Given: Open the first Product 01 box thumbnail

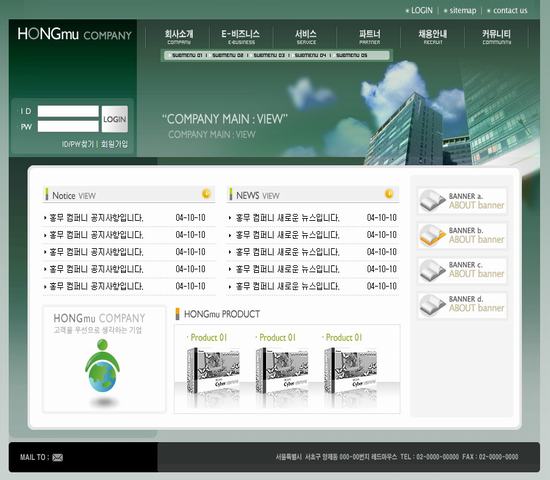Looking at the screenshot, I should point(213,371).
